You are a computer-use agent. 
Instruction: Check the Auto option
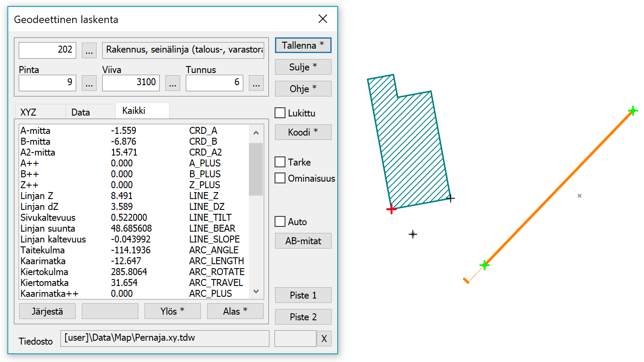280,222
